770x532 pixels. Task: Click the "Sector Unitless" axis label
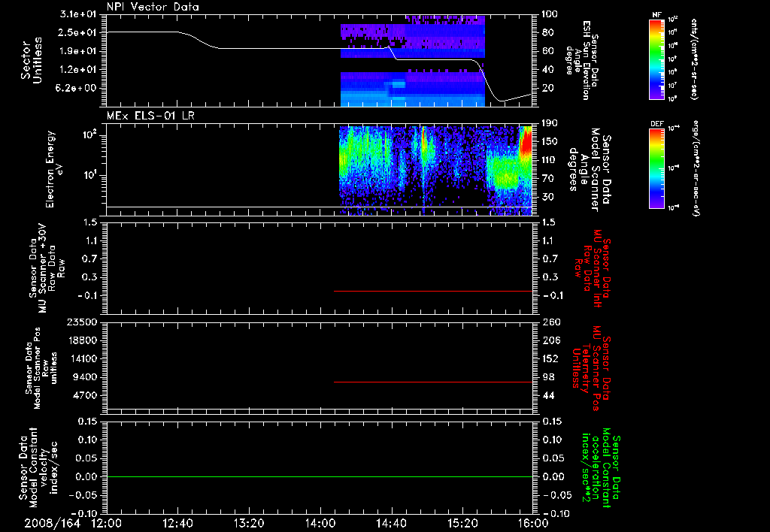[x=32, y=60]
